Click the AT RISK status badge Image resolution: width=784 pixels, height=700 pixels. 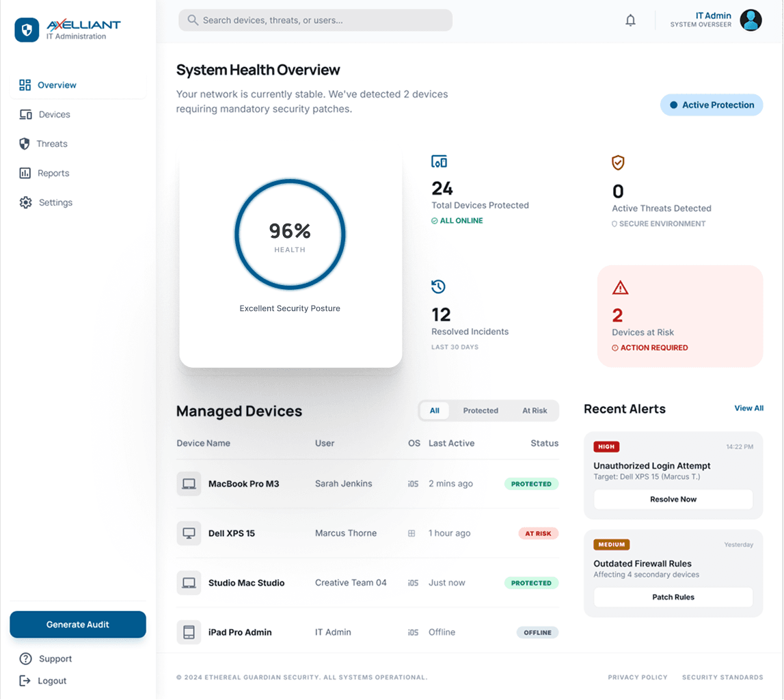coord(538,533)
